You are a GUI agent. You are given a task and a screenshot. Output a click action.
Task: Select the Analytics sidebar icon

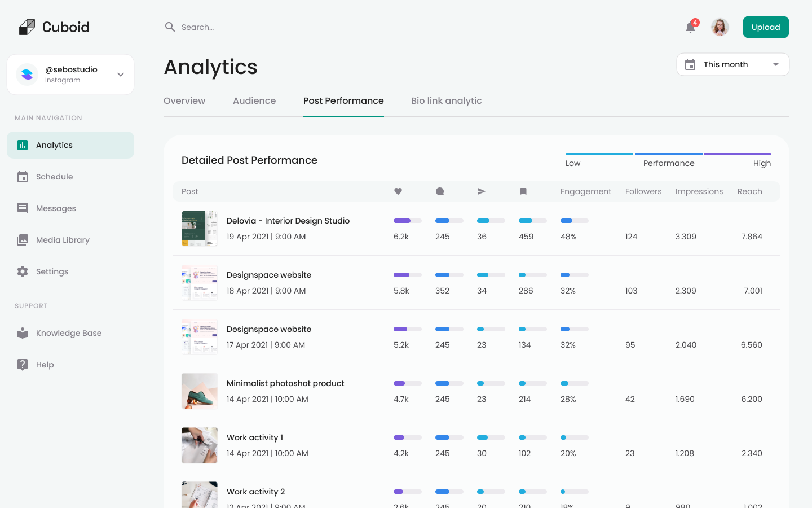[22, 144]
